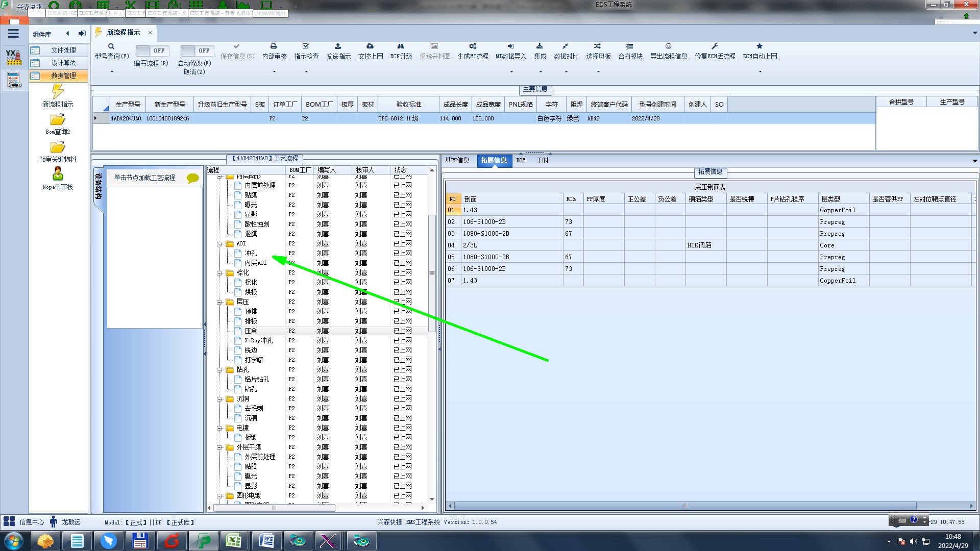Image resolution: width=980 pixels, height=551 pixels.
Task: Click the 内部审核 printer icon
Action: [x=274, y=46]
